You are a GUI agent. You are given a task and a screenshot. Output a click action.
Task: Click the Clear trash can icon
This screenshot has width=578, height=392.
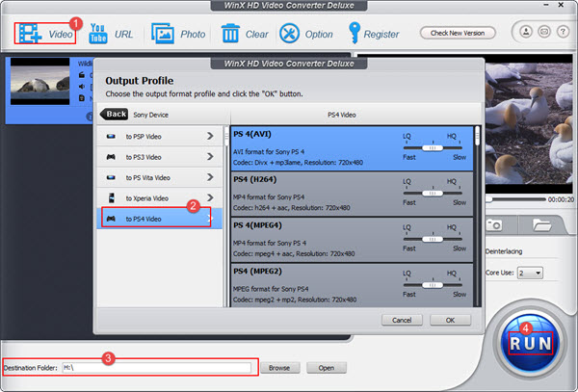pyautogui.click(x=230, y=34)
